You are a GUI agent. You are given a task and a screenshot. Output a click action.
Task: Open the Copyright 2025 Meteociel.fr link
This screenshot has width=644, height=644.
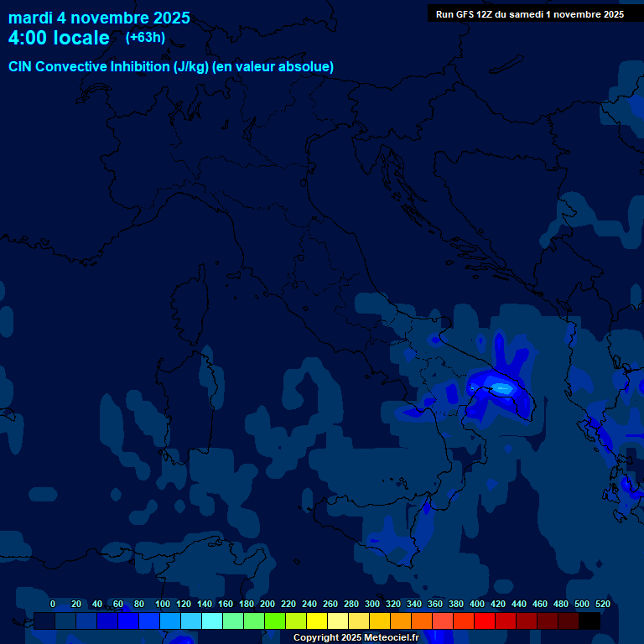click(356, 638)
